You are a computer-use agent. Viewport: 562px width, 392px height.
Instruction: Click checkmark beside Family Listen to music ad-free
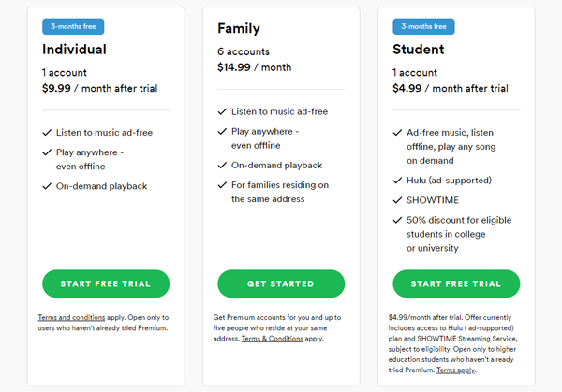click(x=222, y=111)
